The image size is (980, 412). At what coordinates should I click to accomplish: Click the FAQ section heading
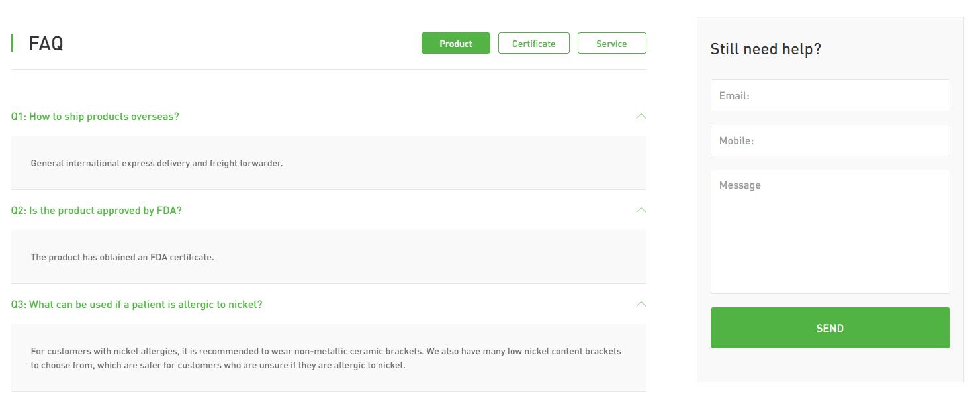tap(46, 44)
